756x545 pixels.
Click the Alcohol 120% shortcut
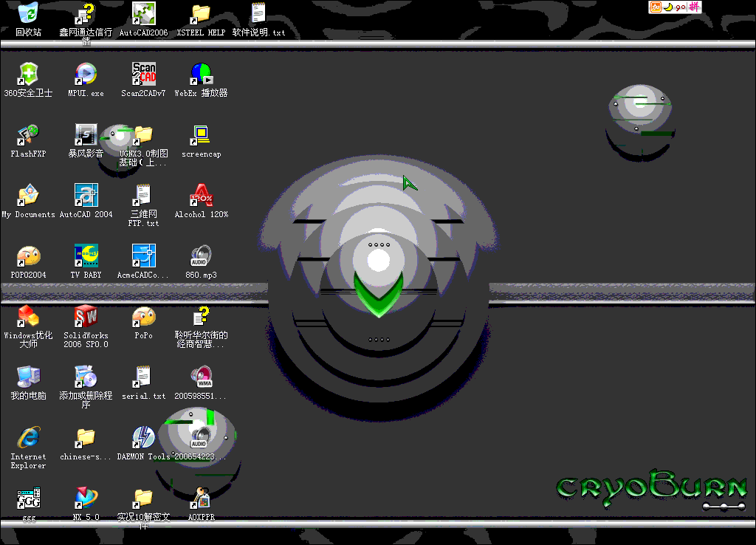(201, 196)
